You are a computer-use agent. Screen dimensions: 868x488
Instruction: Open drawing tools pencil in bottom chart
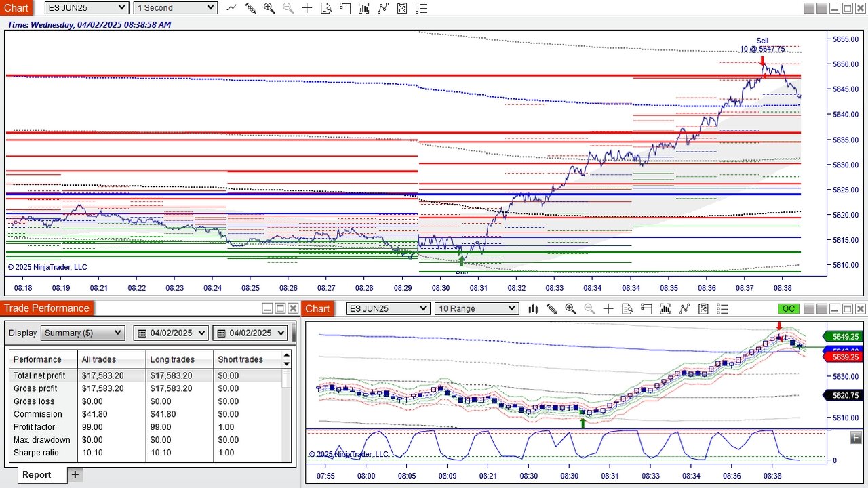click(552, 309)
